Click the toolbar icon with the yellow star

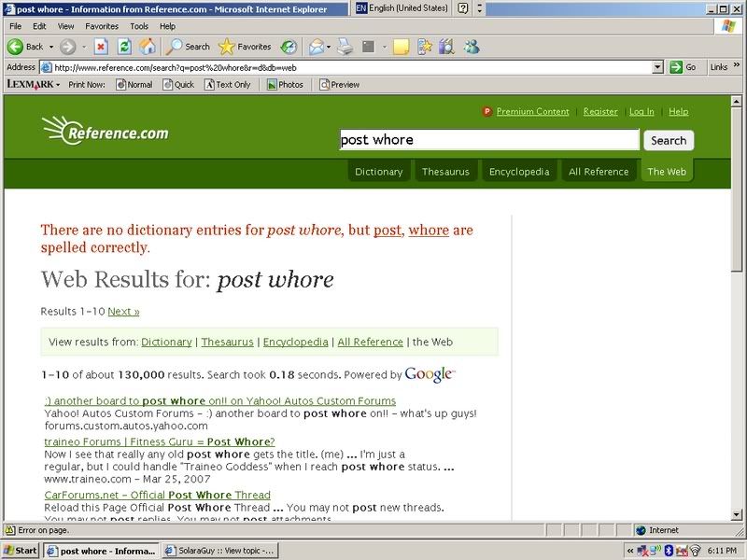click(x=425, y=47)
